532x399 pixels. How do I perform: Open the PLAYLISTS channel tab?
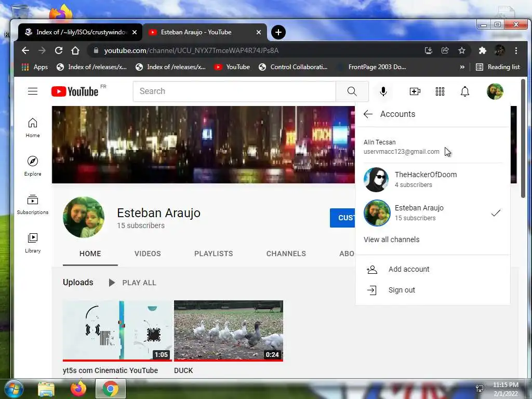(x=214, y=254)
